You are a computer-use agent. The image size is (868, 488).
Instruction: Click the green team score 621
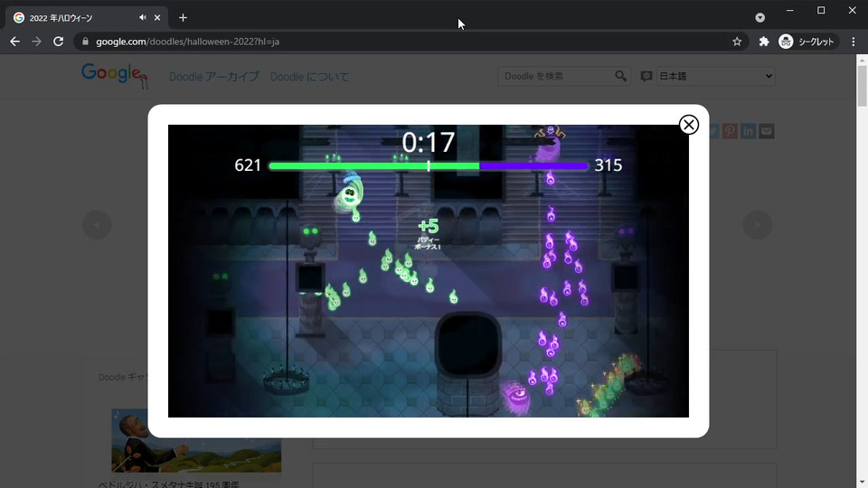248,164
